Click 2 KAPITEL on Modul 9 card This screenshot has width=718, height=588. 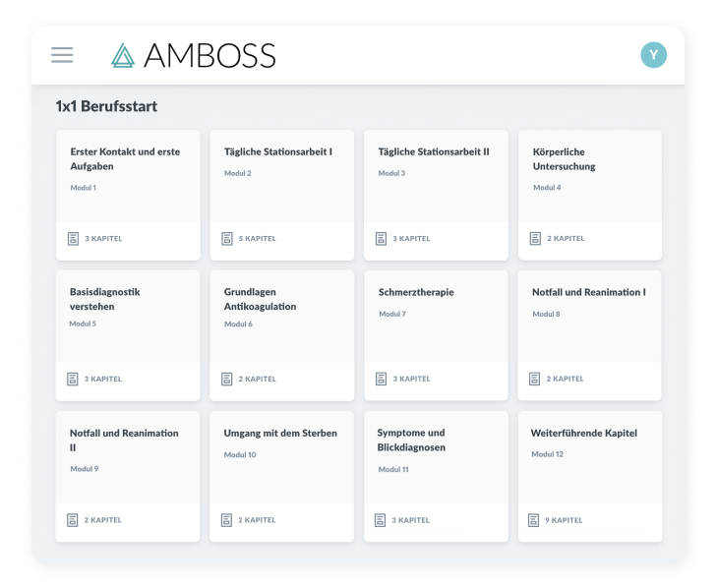coord(103,520)
